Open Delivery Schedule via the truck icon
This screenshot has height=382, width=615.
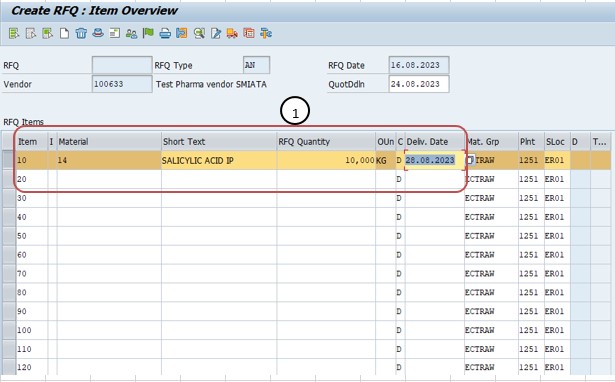pyautogui.click(x=232, y=33)
